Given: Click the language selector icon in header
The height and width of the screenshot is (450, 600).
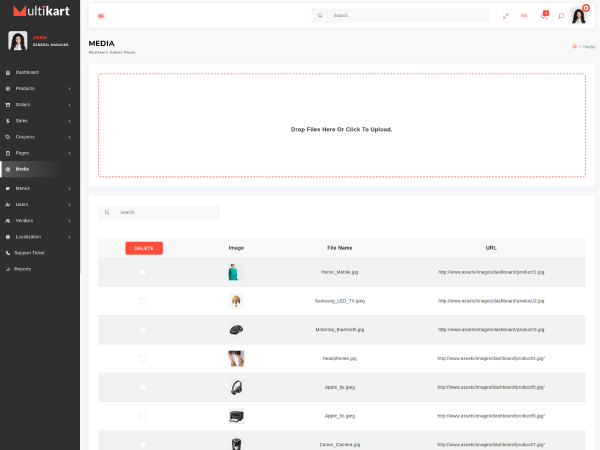Looking at the screenshot, I should [x=524, y=16].
